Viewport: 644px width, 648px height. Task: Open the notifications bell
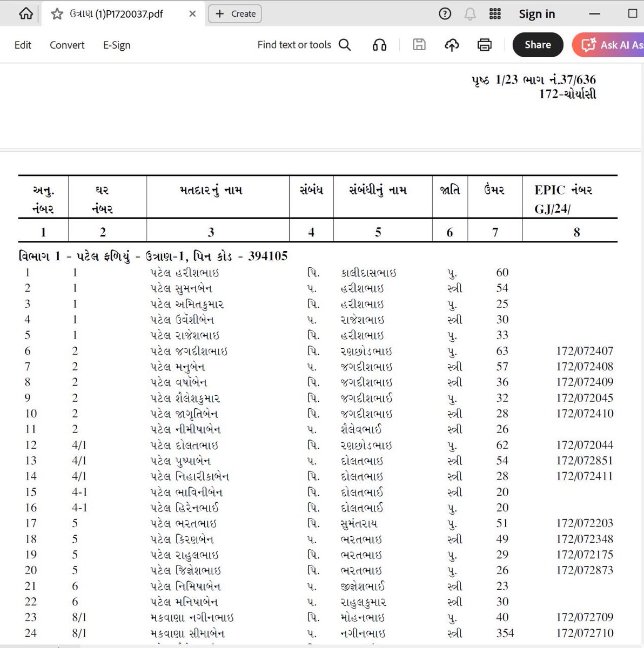(x=470, y=14)
